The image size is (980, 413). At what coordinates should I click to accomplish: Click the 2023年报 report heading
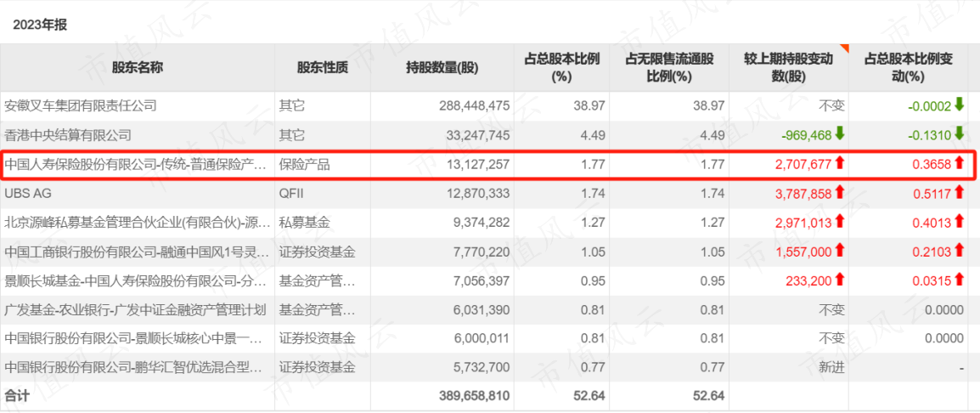click(39, 25)
